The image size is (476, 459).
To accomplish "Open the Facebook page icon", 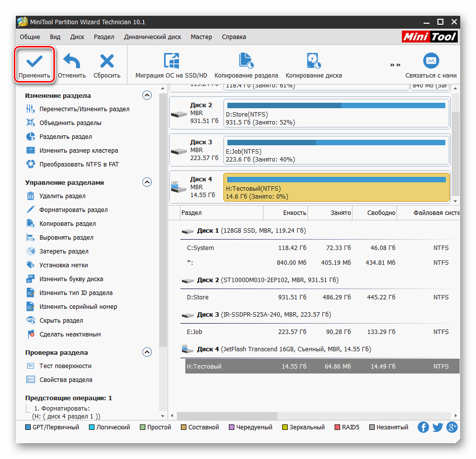I will (423, 427).
